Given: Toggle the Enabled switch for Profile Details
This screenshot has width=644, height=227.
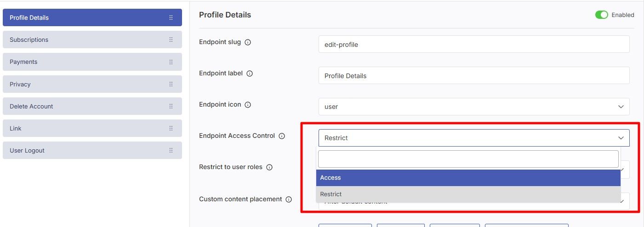Looking at the screenshot, I should [x=602, y=15].
